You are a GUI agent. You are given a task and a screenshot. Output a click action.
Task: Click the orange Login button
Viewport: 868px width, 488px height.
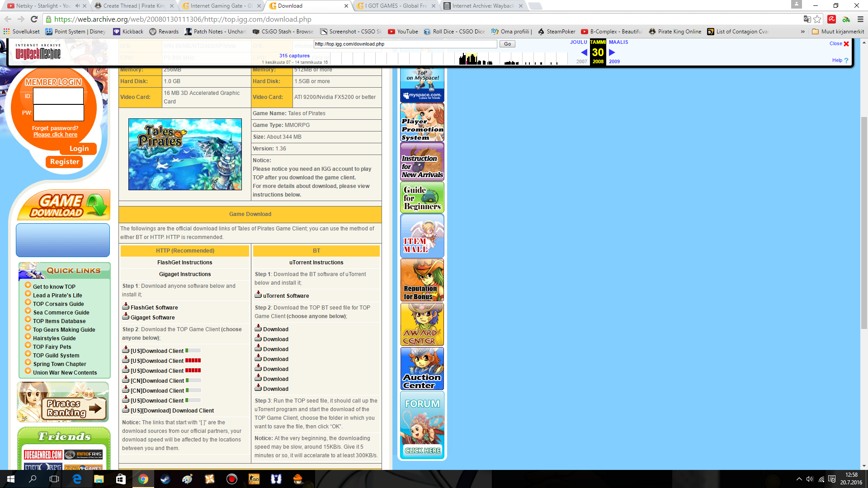coord(79,149)
